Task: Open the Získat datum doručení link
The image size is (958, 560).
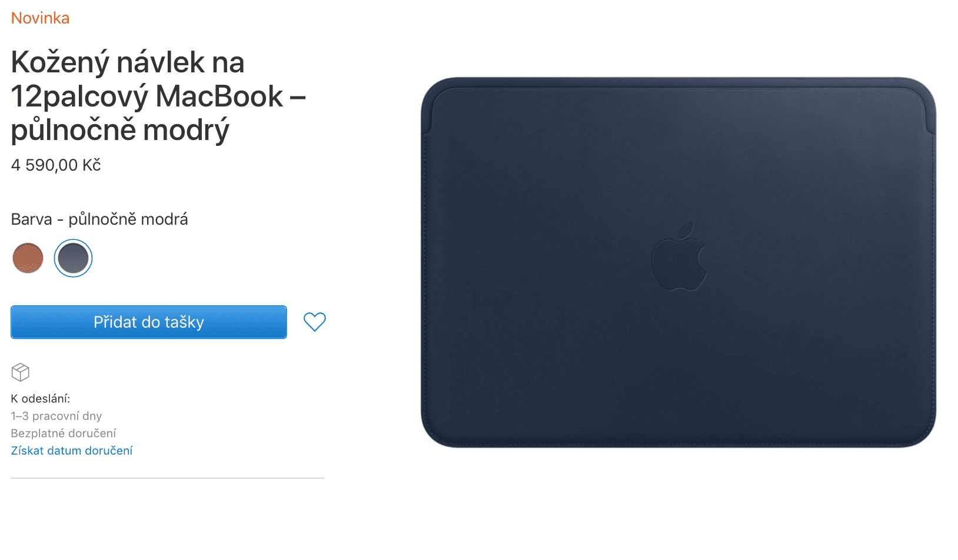Action: pos(72,451)
